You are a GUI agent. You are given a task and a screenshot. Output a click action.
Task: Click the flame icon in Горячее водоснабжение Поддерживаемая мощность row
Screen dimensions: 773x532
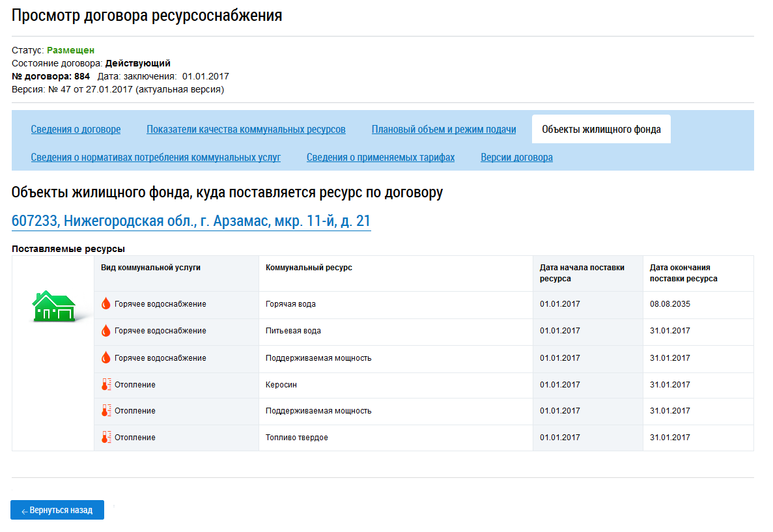coord(106,357)
